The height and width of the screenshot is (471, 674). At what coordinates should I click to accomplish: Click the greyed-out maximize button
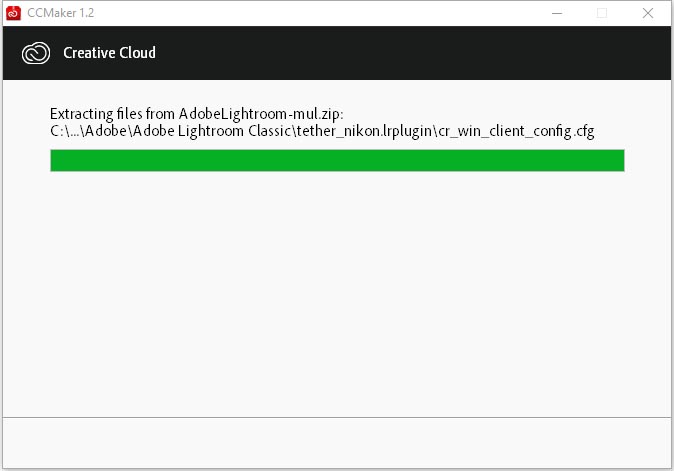click(602, 13)
